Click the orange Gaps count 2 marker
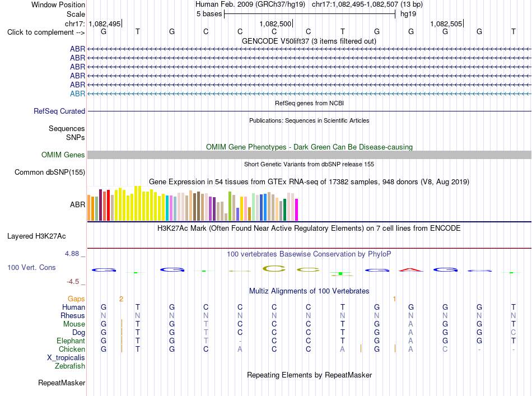 121,299
